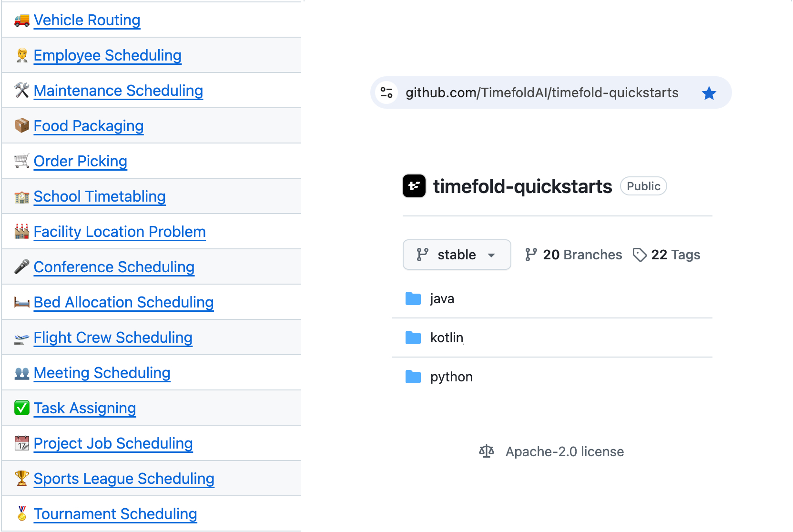Screen dimensions: 793x532
Task: Click the blue bookmark star icon
Action: 709,93
